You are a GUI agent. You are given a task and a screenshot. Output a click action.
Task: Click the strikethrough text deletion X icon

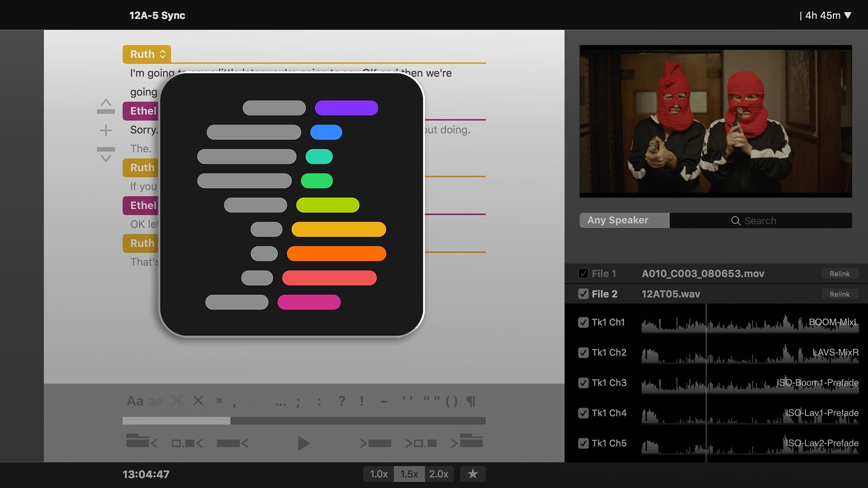pyautogui.click(x=198, y=400)
